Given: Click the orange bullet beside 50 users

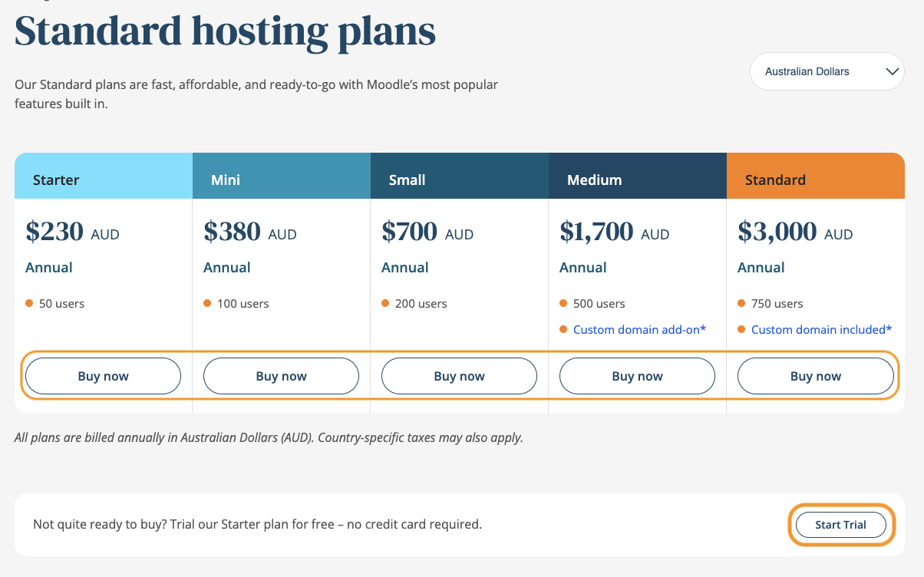Looking at the screenshot, I should click(x=28, y=303).
